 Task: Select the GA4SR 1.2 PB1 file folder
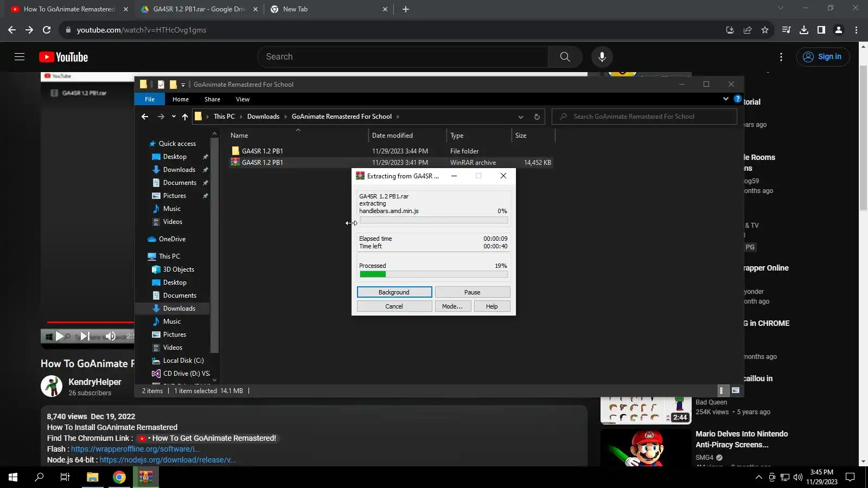[x=391, y=151]
